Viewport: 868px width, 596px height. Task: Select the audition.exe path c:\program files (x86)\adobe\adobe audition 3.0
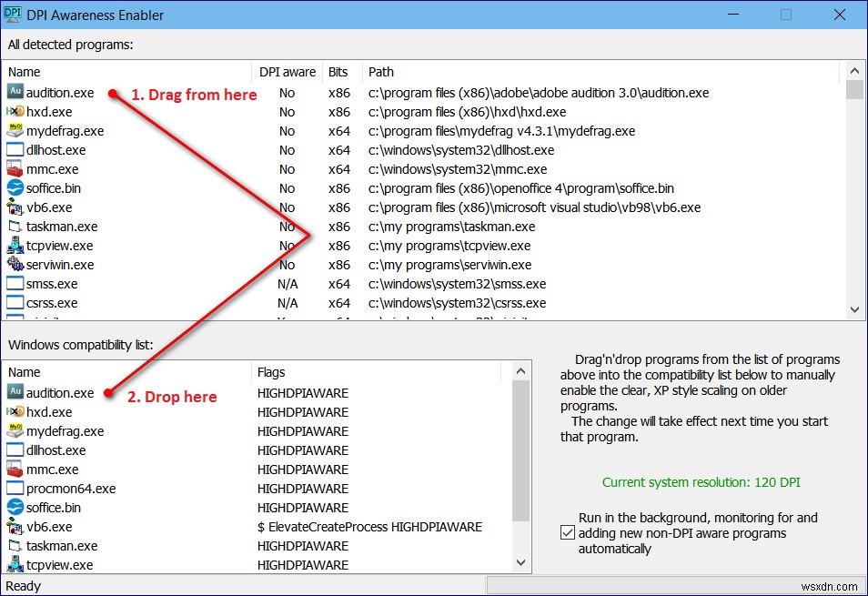point(539,93)
